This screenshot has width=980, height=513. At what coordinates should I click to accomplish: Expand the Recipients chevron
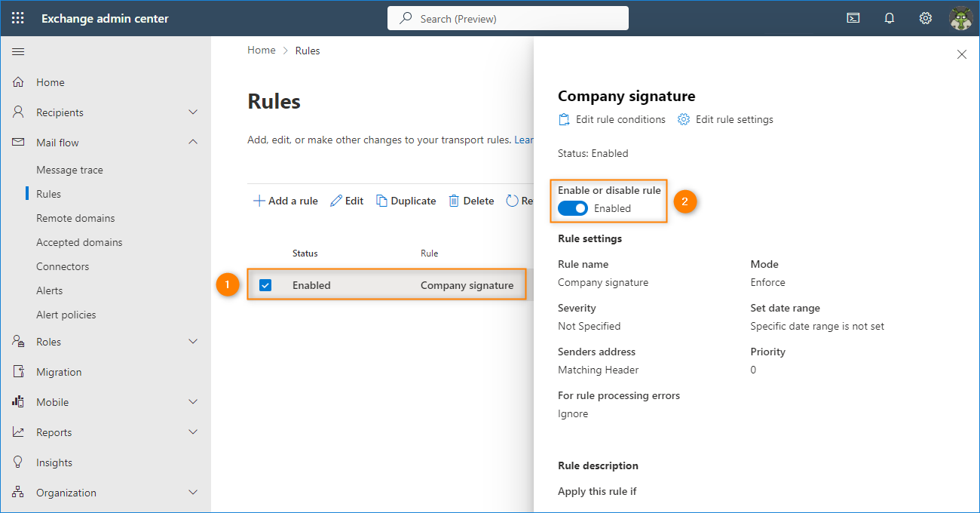(x=193, y=112)
